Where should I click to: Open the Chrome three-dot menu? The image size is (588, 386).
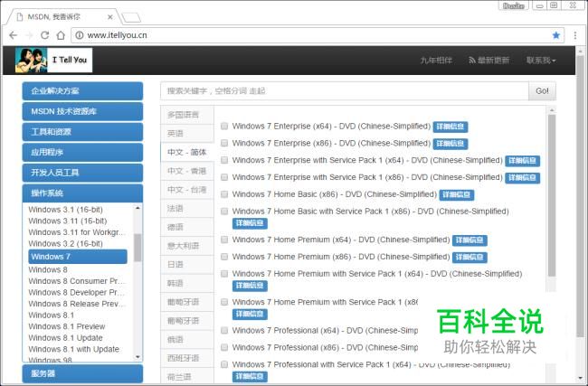[574, 35]
